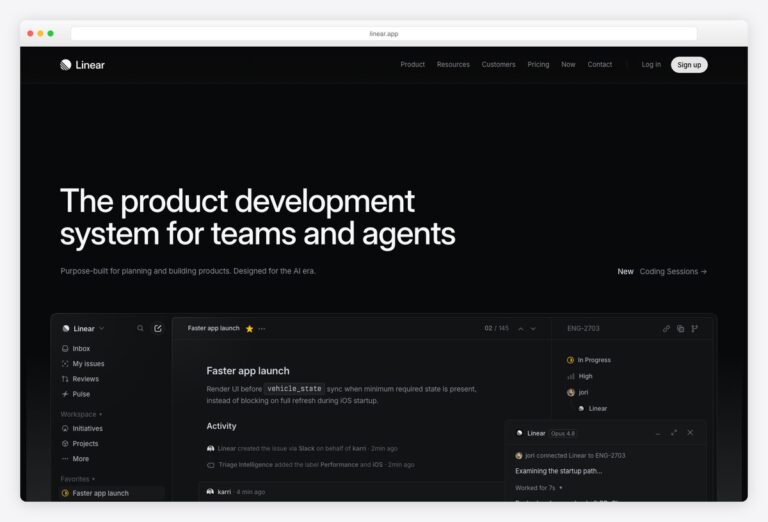Open the New Coding Sessions link
The width and height of the screenshot is (768, 522).
[x=662, y=271]
